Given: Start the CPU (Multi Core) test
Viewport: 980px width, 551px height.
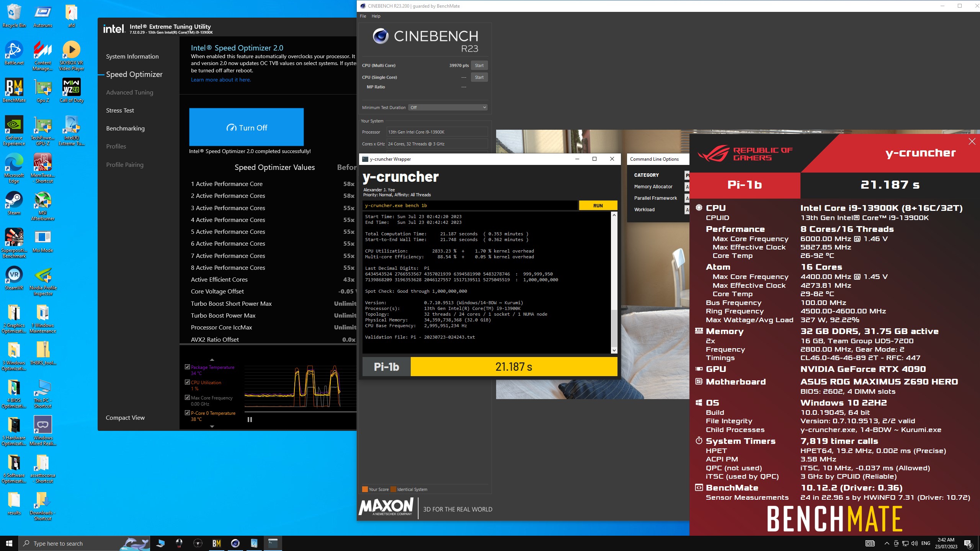Looking at the screenshot, I should [x=479, y=65].
